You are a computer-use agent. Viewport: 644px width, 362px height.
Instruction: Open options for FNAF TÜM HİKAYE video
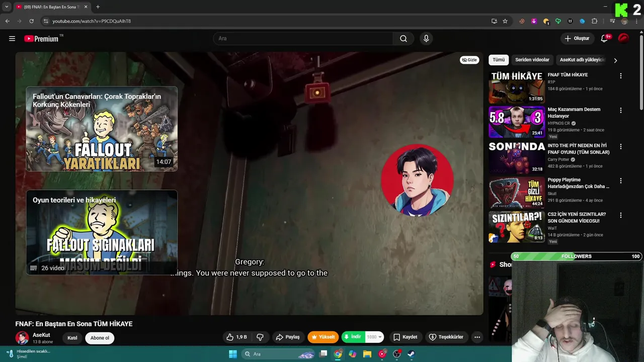click(620, 76)
